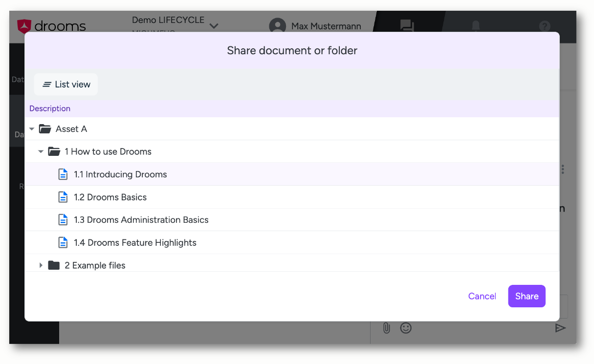The width and height of the screenshot is (594, 364).
Task: Click the Drooms logo in the header
Action: (51, 25)
